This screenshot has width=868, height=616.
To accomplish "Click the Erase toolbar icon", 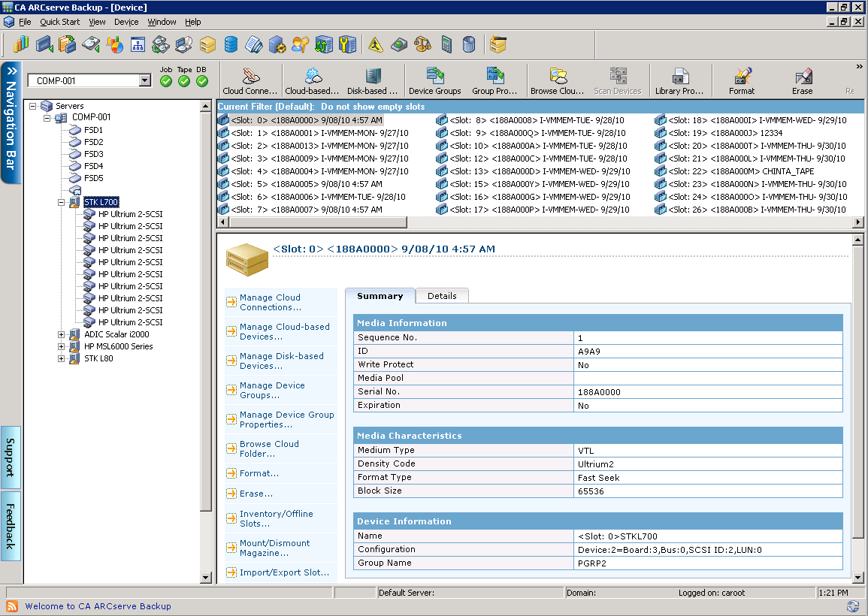I will pyautogui.click(x=802, y=80).
